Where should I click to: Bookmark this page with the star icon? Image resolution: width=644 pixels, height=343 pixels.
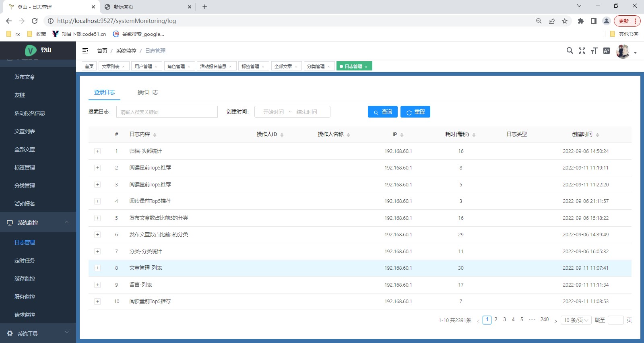tap(565, 21)
